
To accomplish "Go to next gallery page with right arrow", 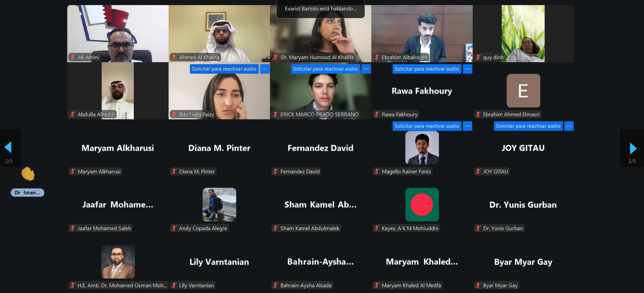I will point(633,148).
